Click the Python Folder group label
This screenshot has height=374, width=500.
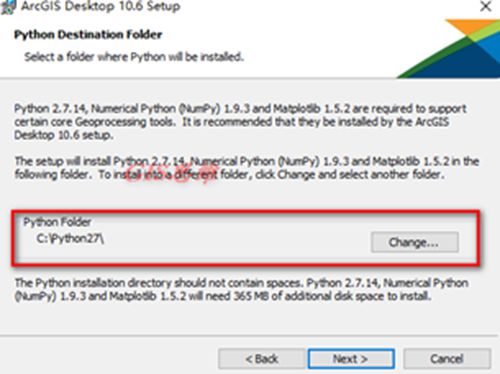click(x=57, y=222)
